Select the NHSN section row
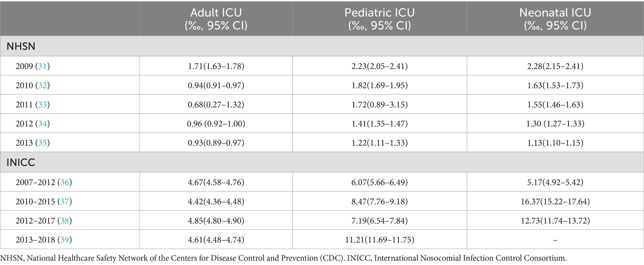The height and width of the screenshot is (265, 644). click(x=322, y=46)
